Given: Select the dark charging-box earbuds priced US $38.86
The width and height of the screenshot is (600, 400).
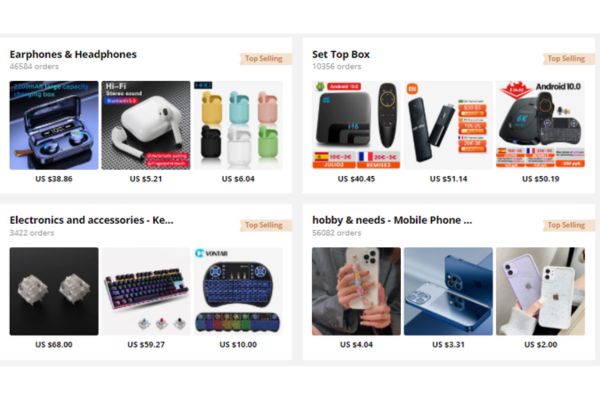Looking at the screenshot, I should [54, 125].
